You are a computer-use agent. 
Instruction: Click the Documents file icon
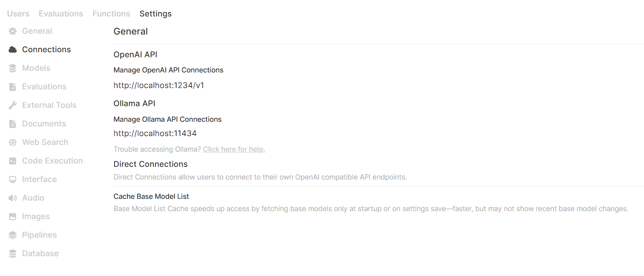tap(13, 124)
